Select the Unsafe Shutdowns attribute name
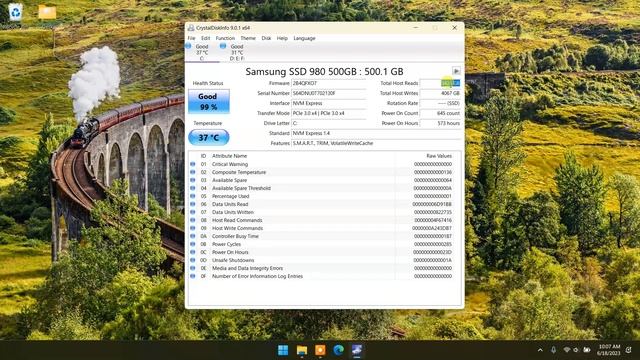Viewport: 640px width, 360px height. pos(233,260)
